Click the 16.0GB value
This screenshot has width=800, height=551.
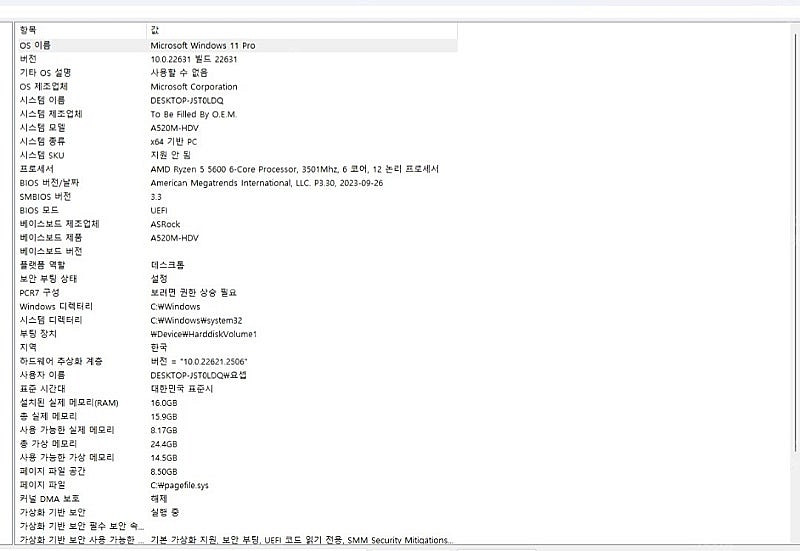click(x=164, y=403)
